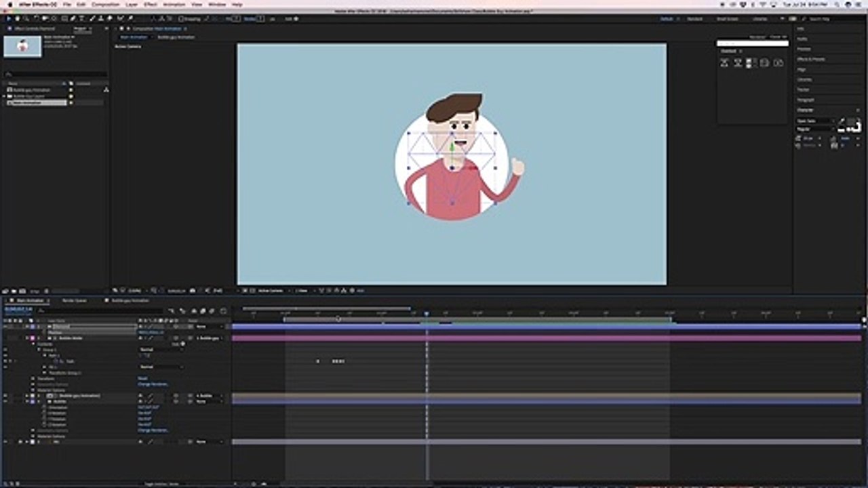The width and height of the screenshot is (868, 488).
Task: Select the Puppet Pin tool
Action: point(129,18)
